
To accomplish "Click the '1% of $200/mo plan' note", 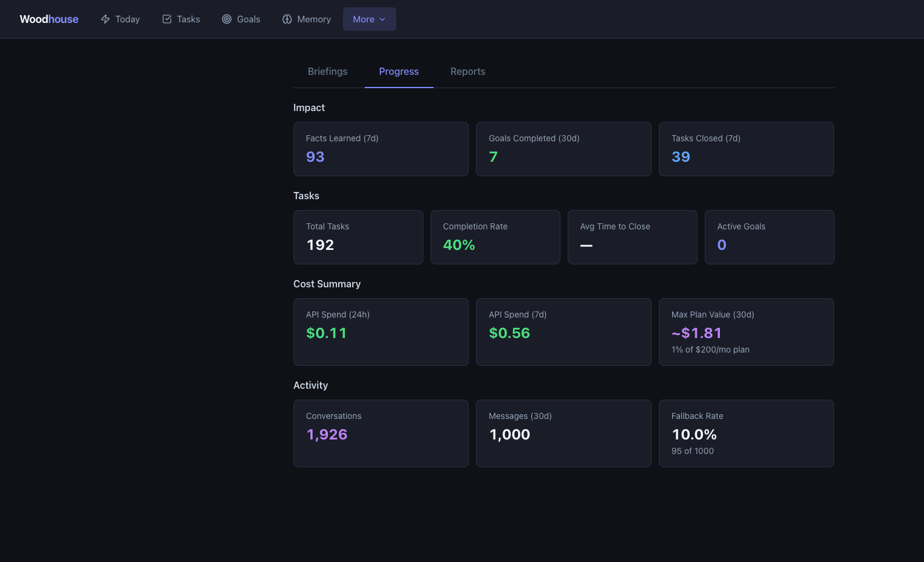I will coord(710,350).
